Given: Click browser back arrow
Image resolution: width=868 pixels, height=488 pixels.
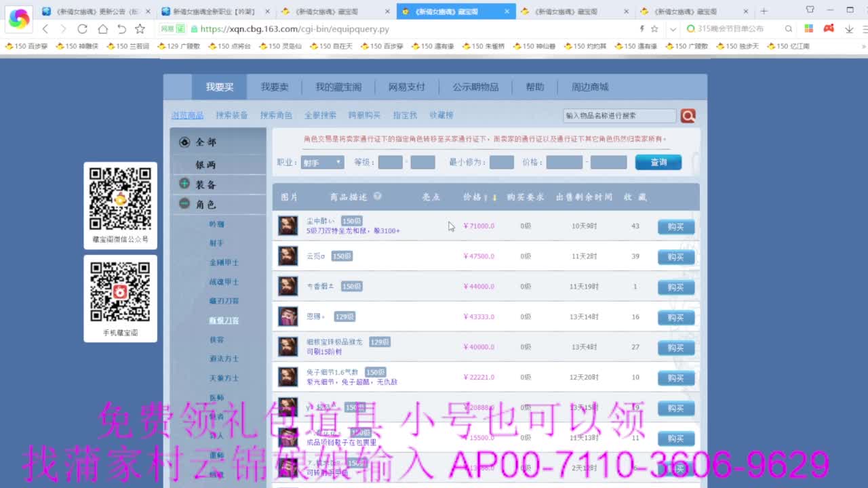Looking at the screenshot, I should 45,29.
